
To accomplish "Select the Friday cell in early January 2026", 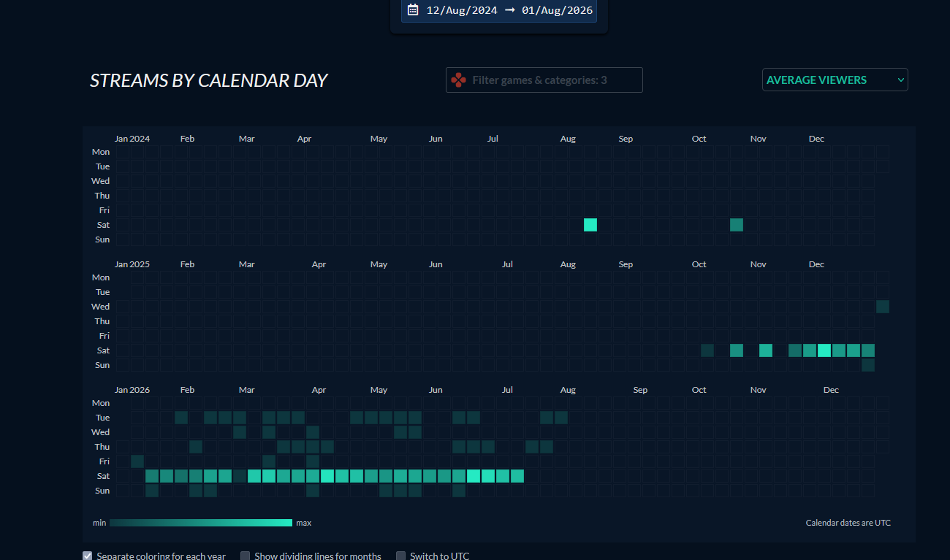I will point(137,461).
